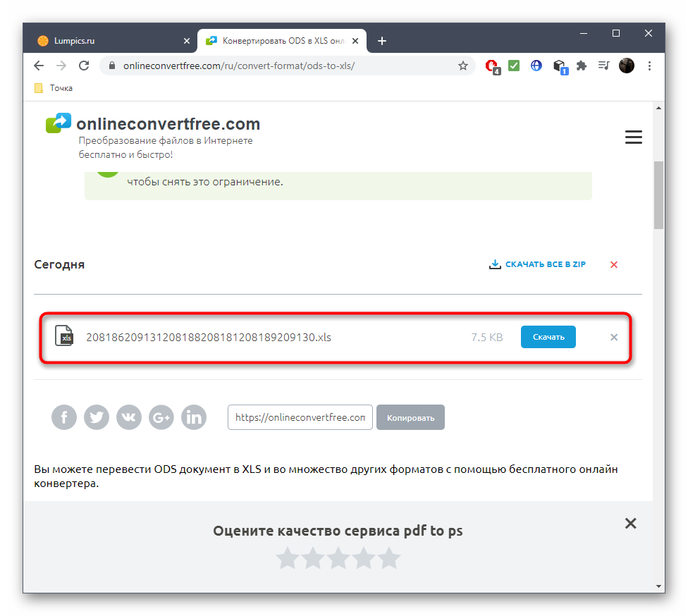
Task: Download the converted xls file
Action: (548, 337)
